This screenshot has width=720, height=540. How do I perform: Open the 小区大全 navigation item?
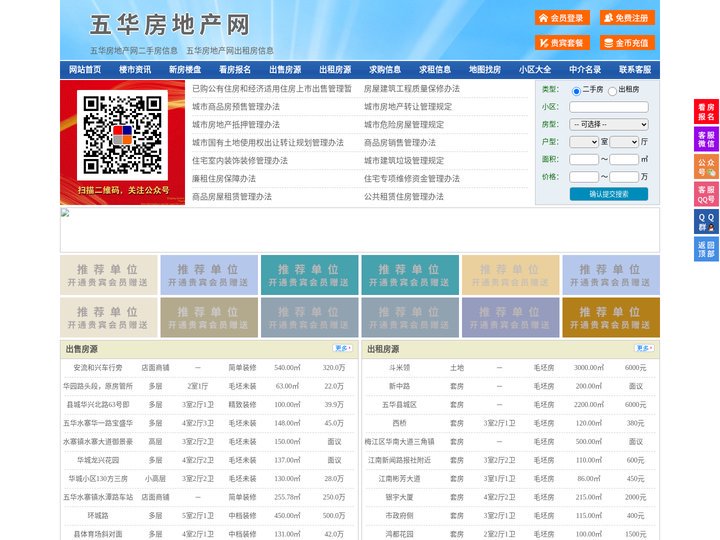pos(535,70)
